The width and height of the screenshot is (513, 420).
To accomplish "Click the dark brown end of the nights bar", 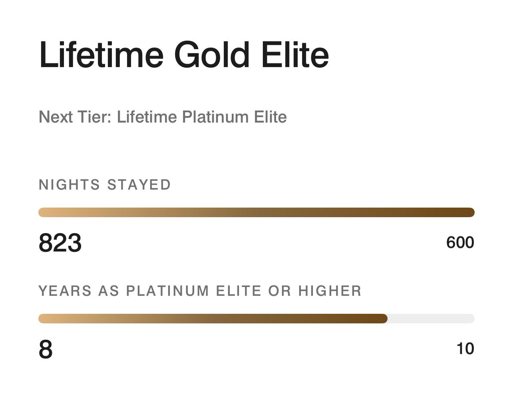I will [x=459, y=212].
